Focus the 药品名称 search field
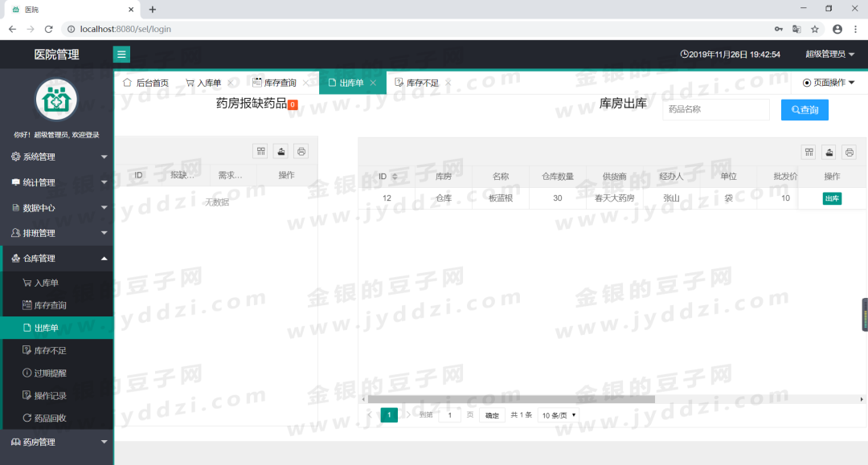868x465 pixels. 716,109
